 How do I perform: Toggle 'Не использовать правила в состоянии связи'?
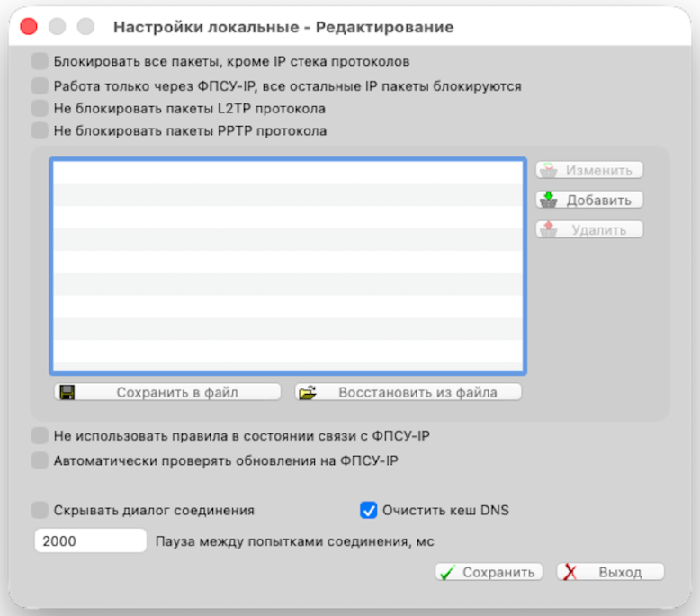tap(40, 436)
